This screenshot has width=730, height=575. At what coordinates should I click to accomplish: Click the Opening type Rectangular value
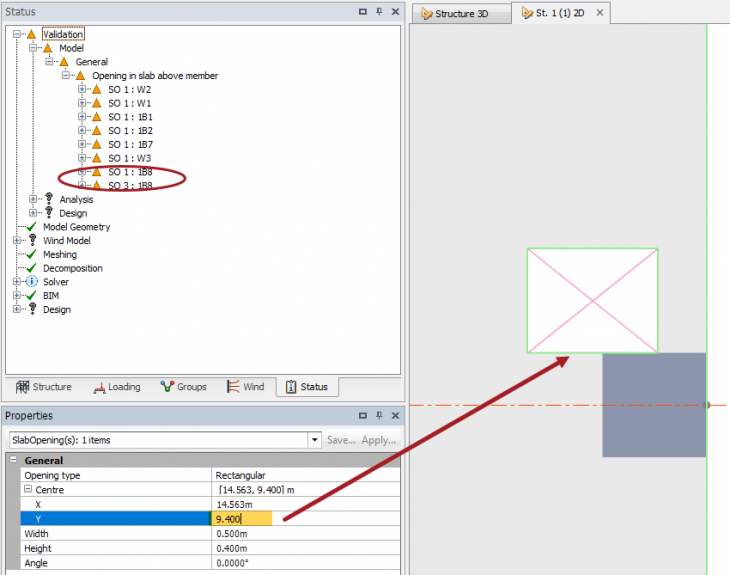pos(306,475)
